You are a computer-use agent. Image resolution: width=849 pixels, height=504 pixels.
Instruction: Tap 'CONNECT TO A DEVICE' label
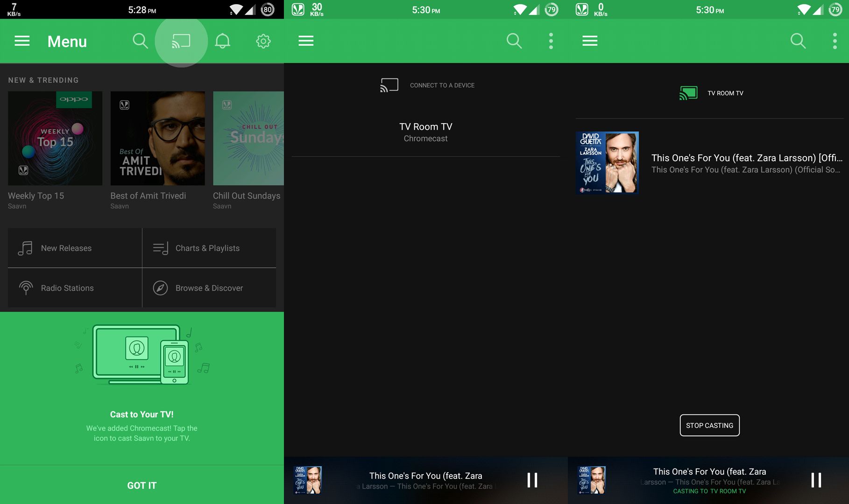point(442,85)
